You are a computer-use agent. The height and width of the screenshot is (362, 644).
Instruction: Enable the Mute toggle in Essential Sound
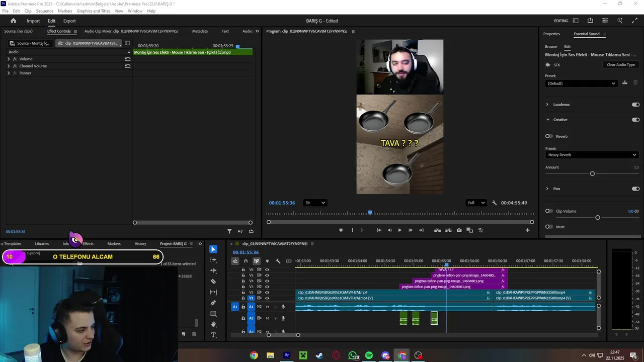tap(549, 227)
